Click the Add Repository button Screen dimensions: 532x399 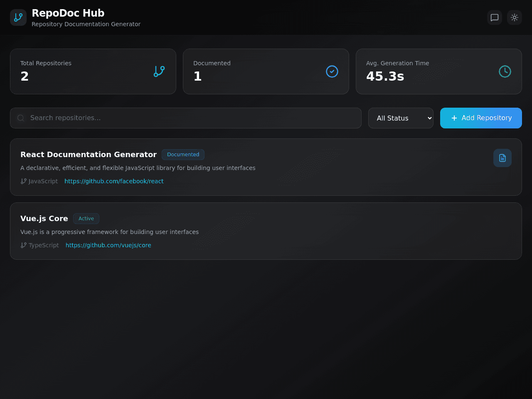(x=481, y=118)
